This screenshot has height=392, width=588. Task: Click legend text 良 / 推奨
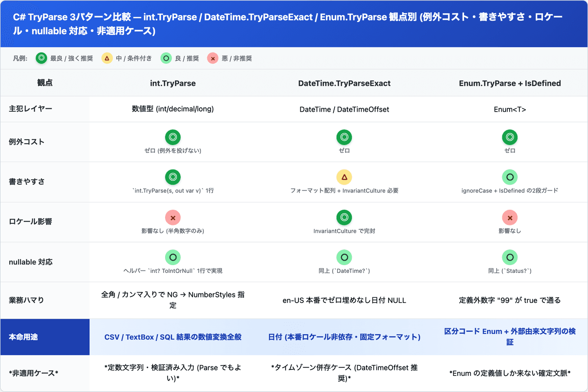(x=187, y=59)
